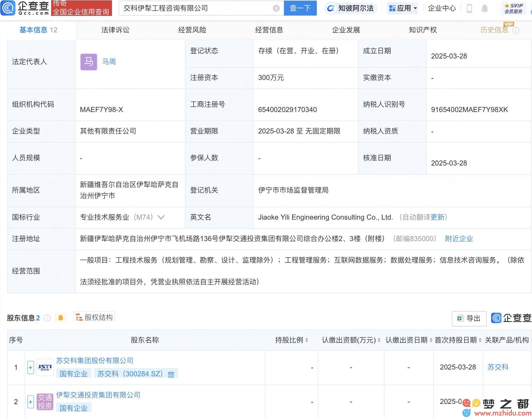Viewport: 532px width, 418px height.
Task: Click the mobile phone icon in header
Action: tap(469, 8)
